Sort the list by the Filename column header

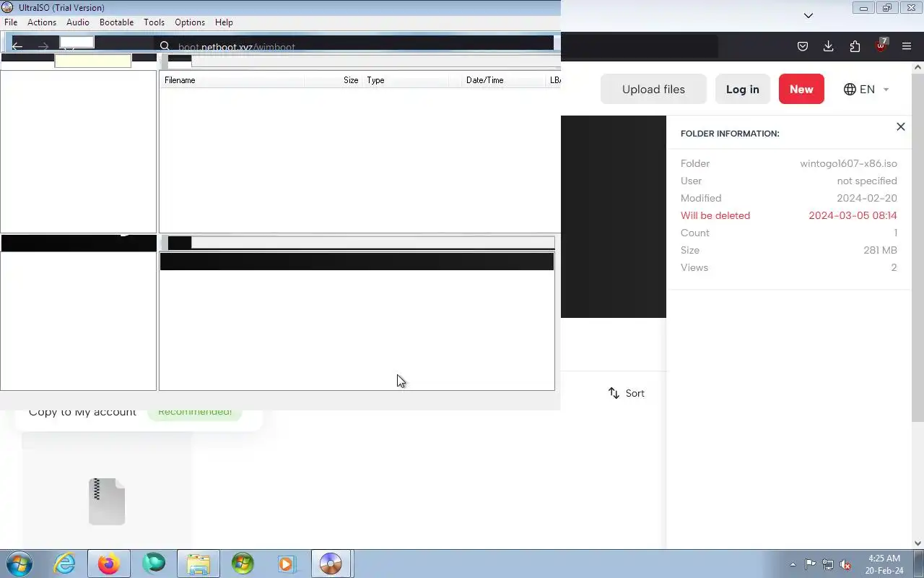[x=232, y=80]
